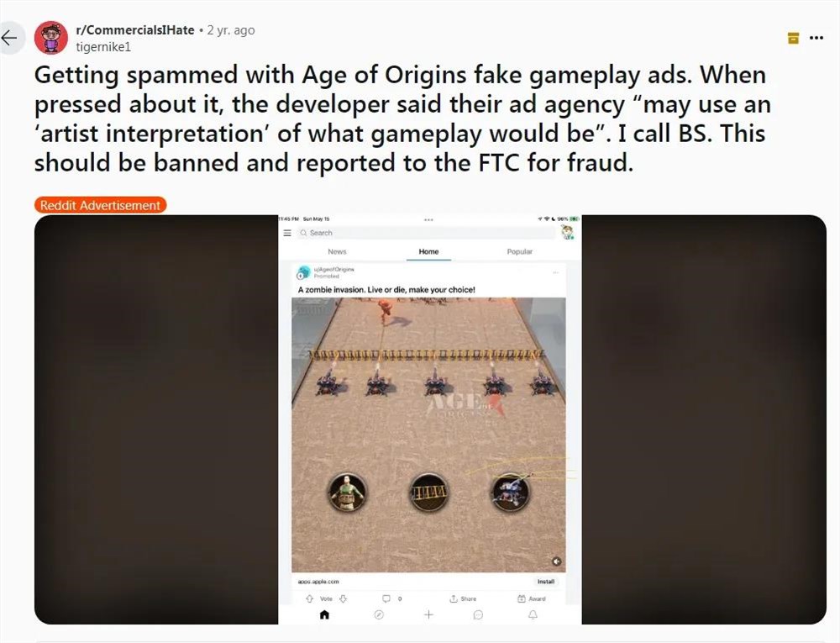Image resolution: width=840 pixels, height=643 pixels.
Task: Select the Home tab
Action: coord(428,251)
